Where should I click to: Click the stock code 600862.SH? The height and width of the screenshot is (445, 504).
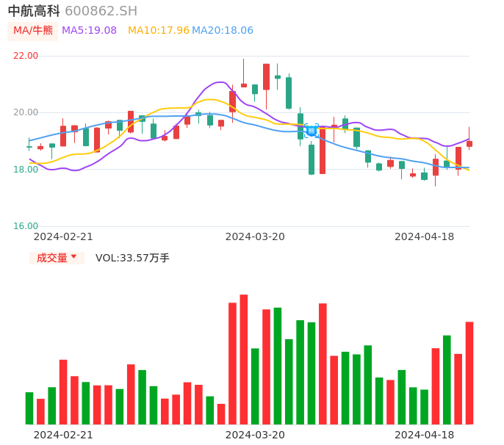pos(101,11)
